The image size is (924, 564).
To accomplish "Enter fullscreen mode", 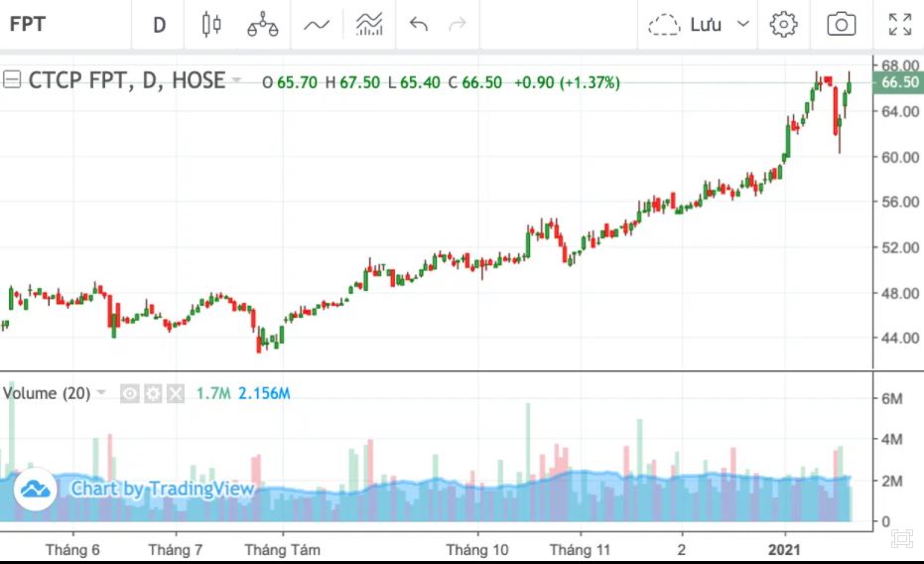I will (x=899, y=25).
